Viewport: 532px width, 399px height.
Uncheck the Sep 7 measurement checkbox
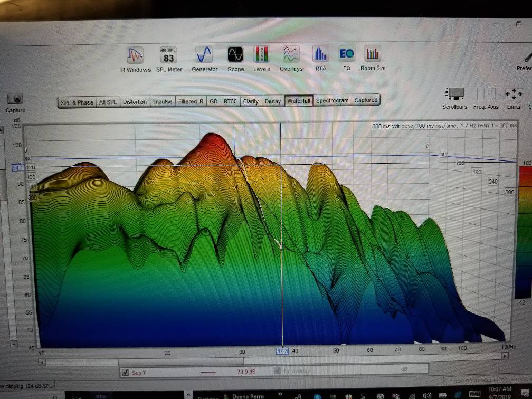click(125, 372)
